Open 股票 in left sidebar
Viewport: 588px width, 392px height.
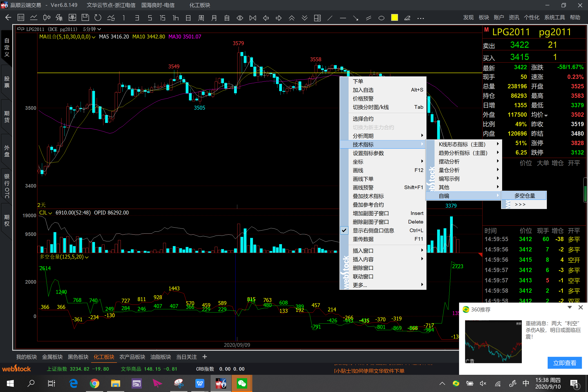[7, 82]
